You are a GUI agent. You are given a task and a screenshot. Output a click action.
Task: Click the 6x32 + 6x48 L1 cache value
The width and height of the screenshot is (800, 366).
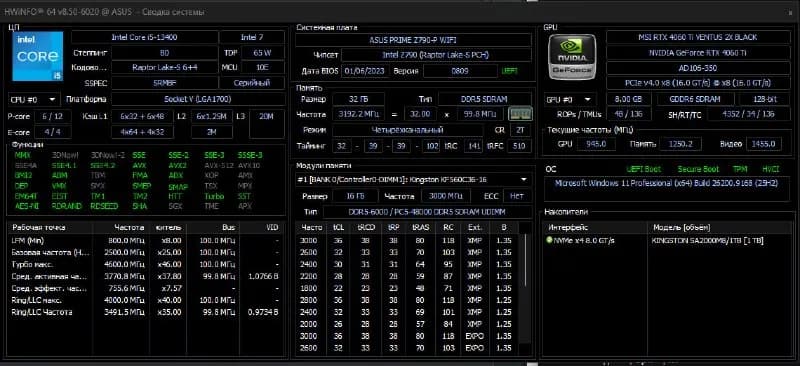[142, 116]
